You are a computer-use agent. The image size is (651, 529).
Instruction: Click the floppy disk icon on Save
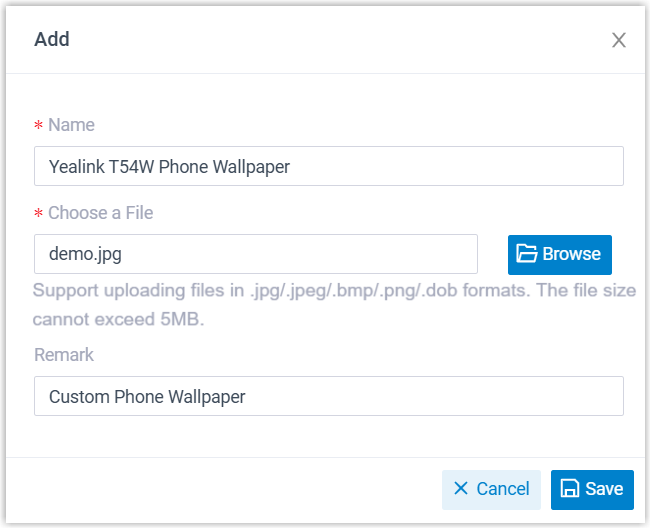point(570,489)
